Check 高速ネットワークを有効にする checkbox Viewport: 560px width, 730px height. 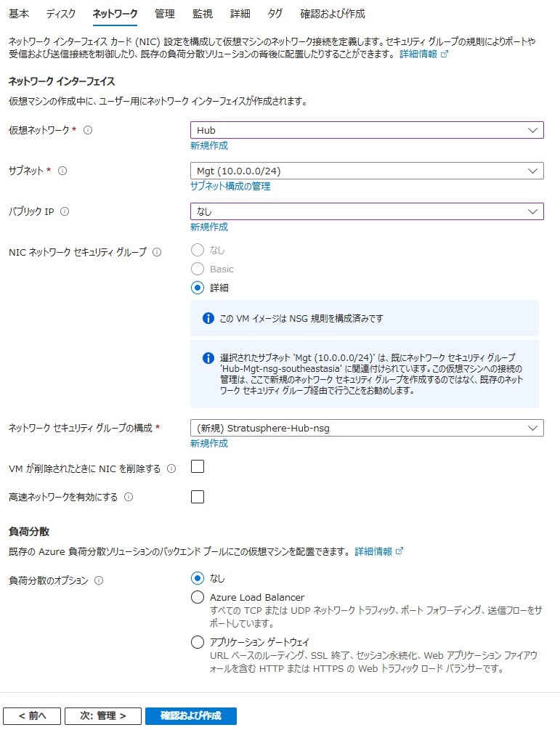click(x=198, y=497)
